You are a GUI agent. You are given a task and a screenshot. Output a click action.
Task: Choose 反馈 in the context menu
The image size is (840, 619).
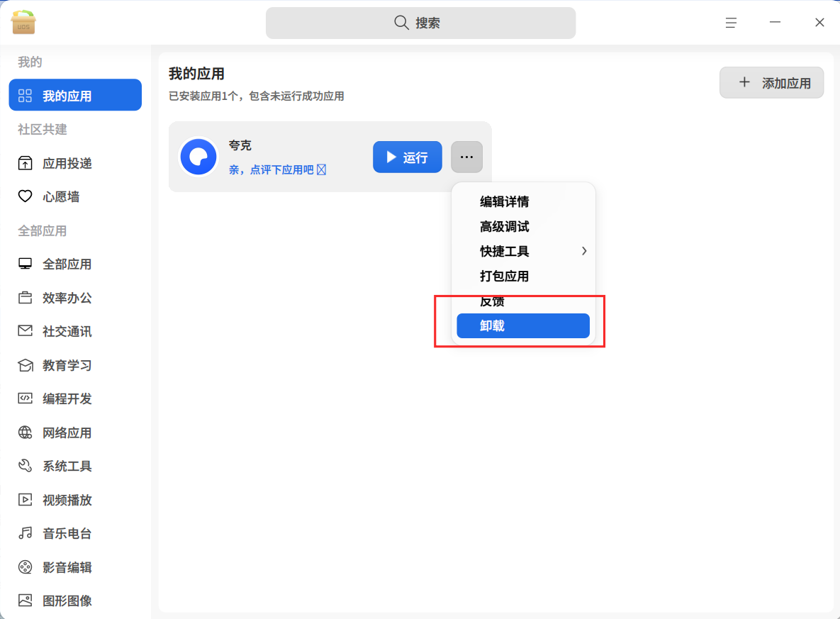[523, 301]
